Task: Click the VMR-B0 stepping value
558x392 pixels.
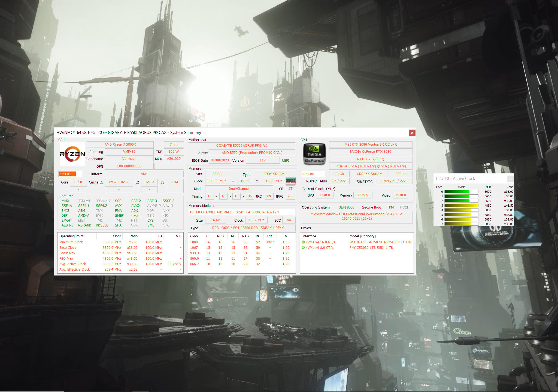Action: [129, 152]
